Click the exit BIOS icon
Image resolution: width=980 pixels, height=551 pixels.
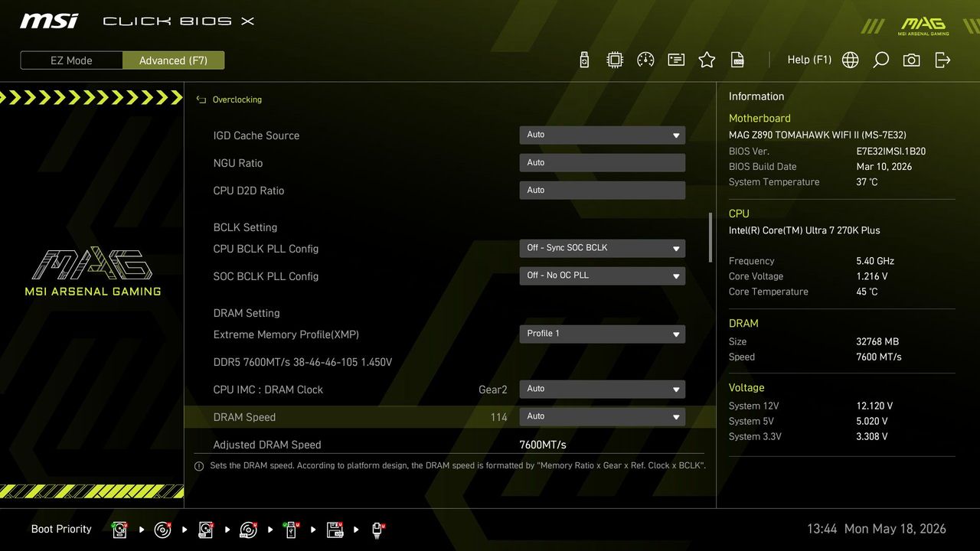click(942, 60)
